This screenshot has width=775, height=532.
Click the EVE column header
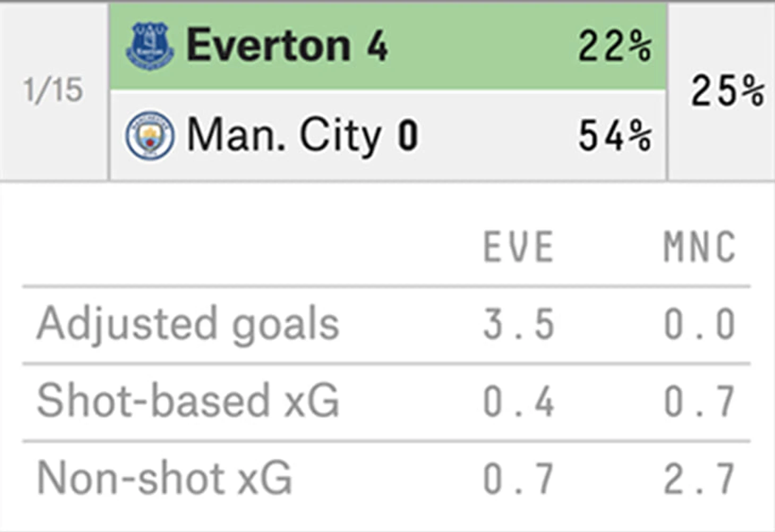[519, 247]
